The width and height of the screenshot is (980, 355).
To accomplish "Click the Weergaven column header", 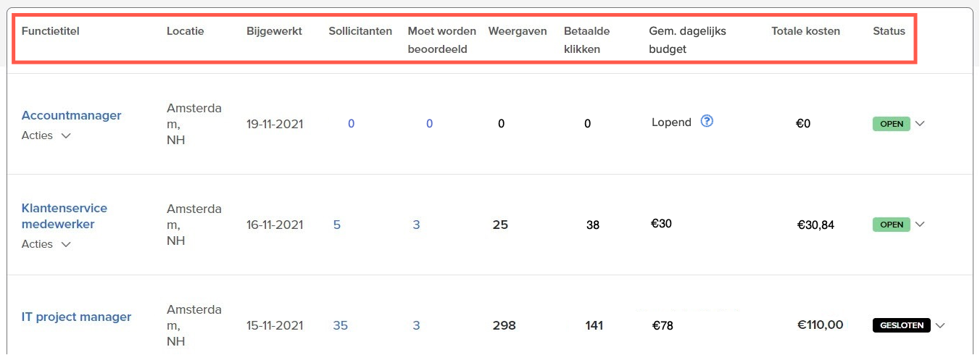I will [x=518, y=31].
